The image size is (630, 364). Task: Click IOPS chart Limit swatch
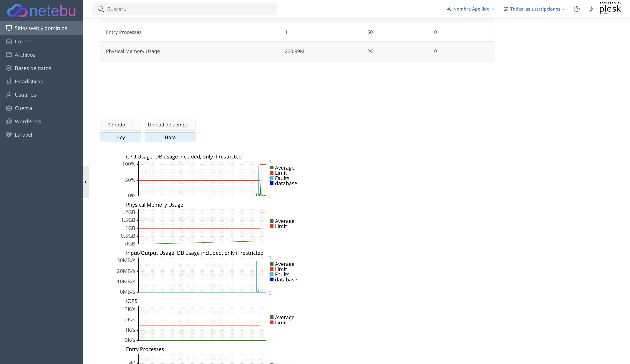point(271,323)
